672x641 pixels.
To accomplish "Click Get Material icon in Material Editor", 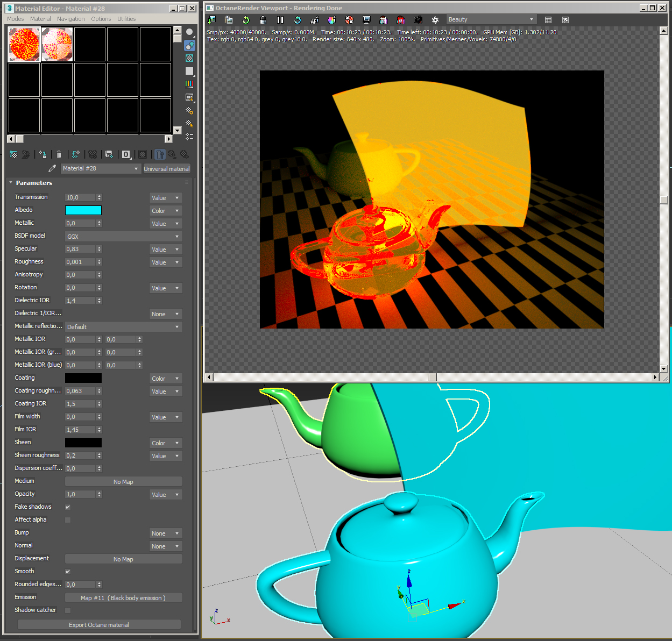I will [x=13, y=154].
